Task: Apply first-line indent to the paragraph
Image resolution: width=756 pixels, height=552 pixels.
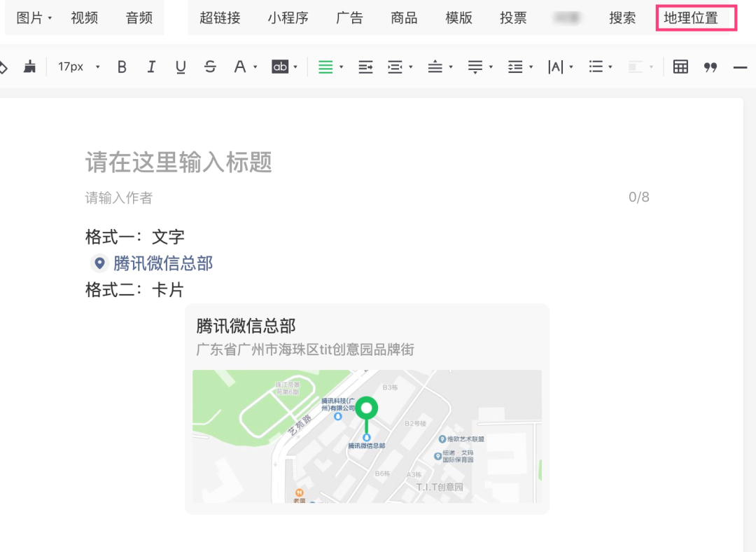Action: [x=365, y=67]
